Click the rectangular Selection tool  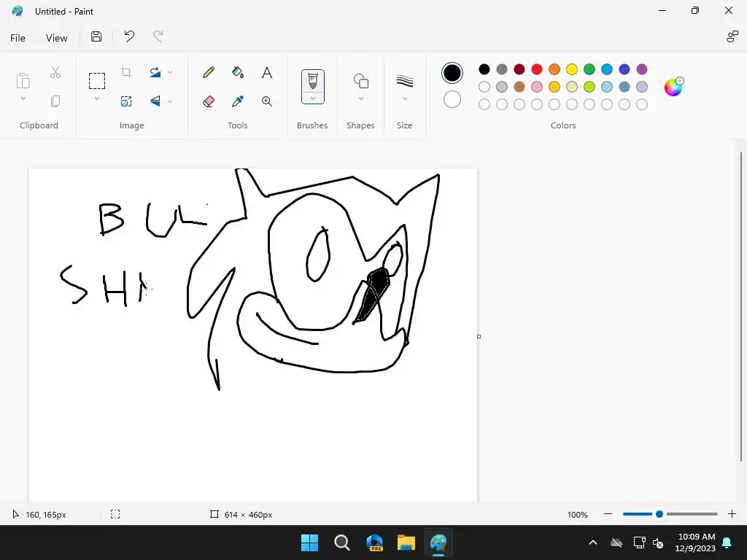pos(97,81)
